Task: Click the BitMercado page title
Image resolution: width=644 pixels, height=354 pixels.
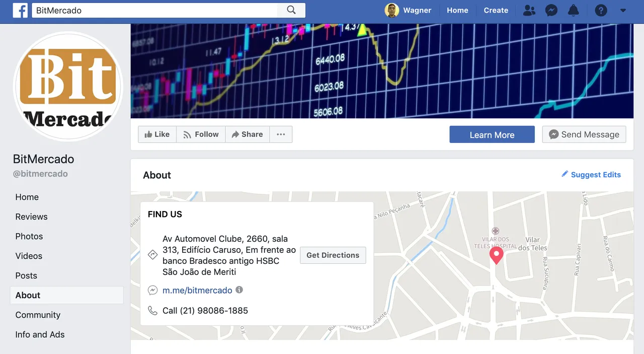Action: (44, 159)
